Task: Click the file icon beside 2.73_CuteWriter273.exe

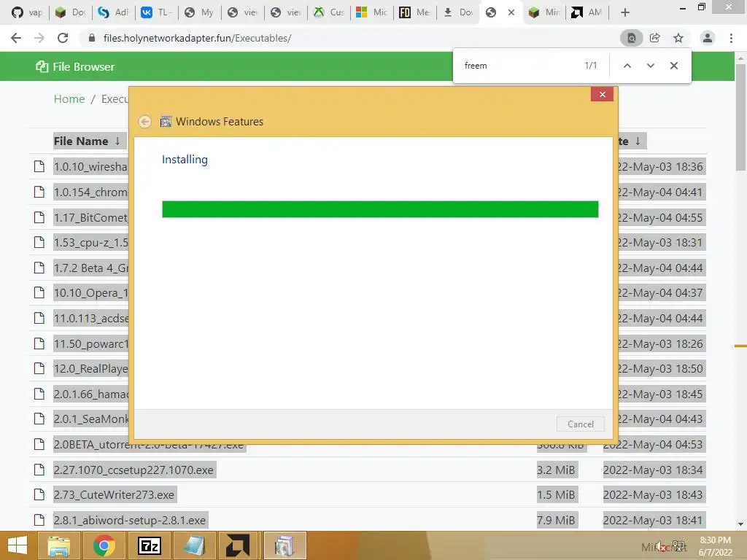Action: [39, 495]
